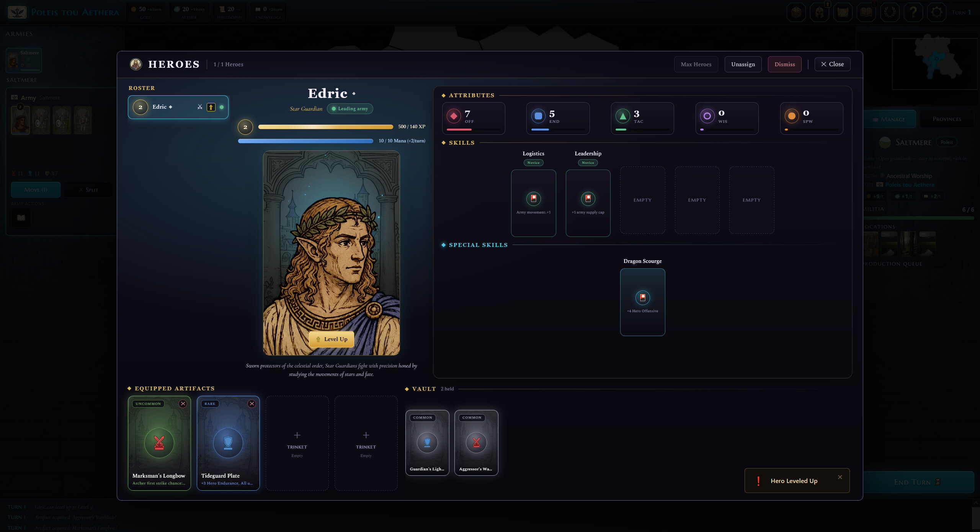Click the book icon under Army Actions
This screenshot has width=980, height=532.
point(21,218)
